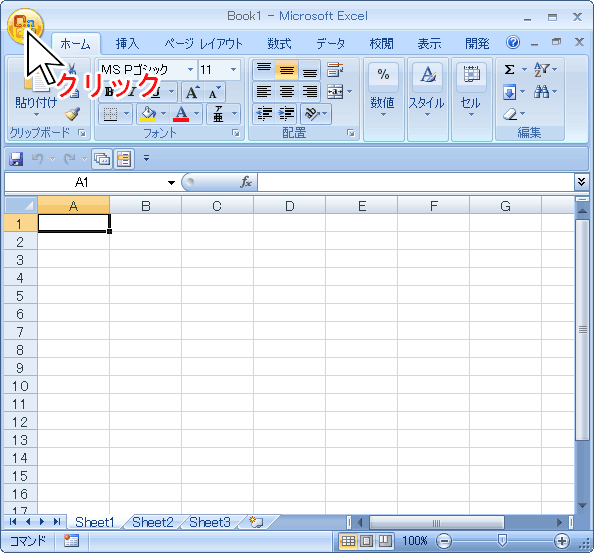
Task: Open the Customize Quick Access Toolbar dropdown
Action: [147, 158]
